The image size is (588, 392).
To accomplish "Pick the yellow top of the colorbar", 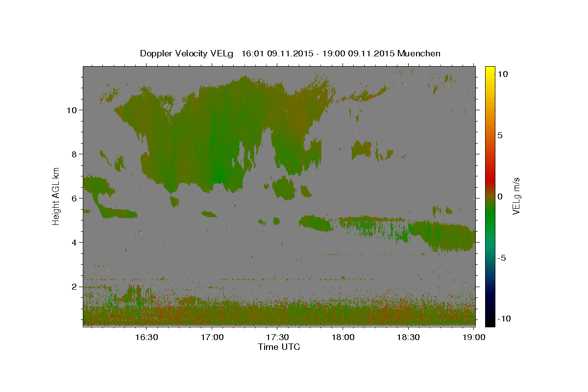I will click(490, 71).
